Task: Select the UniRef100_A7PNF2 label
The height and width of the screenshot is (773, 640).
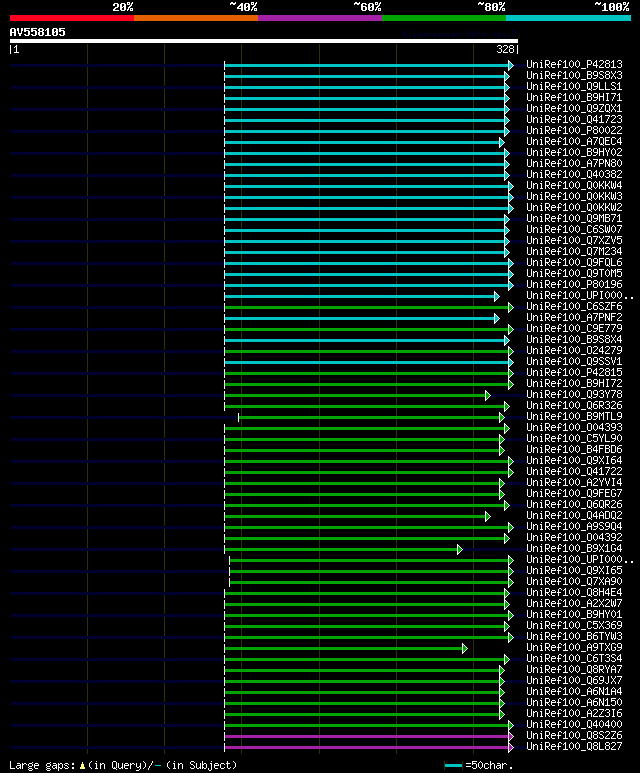Action: (574, 318)
